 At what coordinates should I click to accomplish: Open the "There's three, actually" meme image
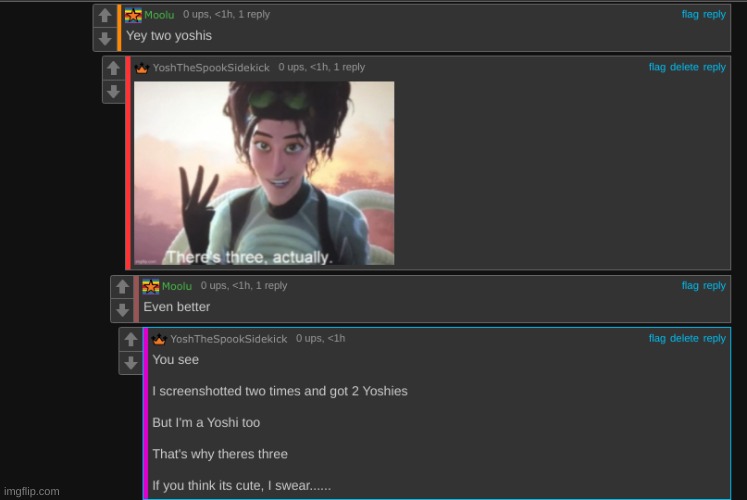pos(264,173)
